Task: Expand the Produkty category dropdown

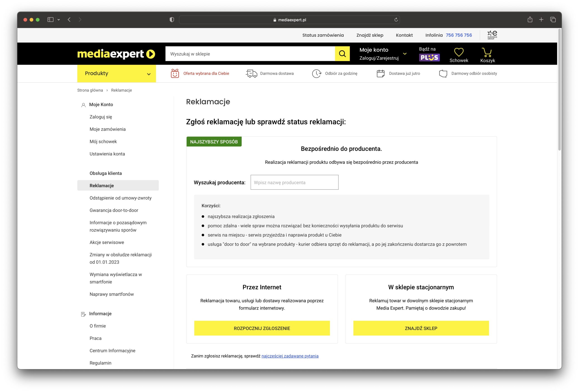Action: click(x=117, y=73)
